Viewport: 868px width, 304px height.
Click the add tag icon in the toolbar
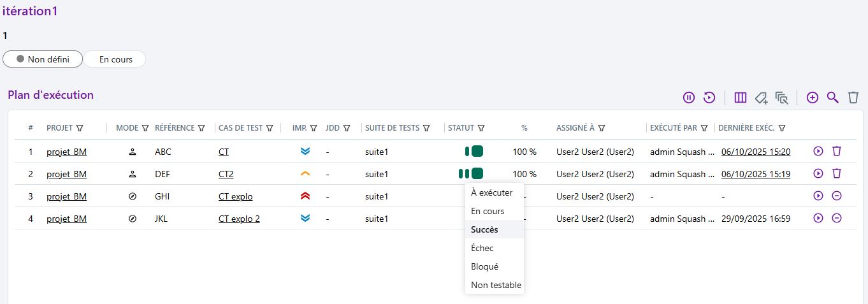[761, 98]
